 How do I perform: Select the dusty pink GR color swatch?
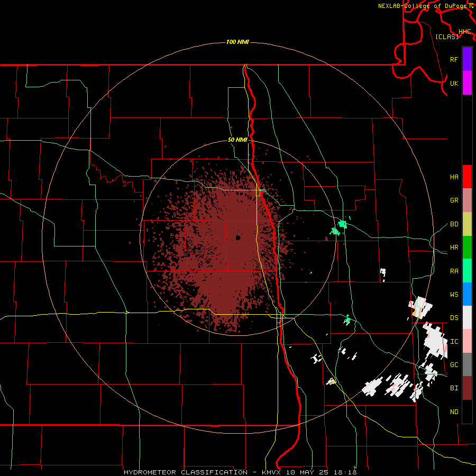tap(467, 200)
